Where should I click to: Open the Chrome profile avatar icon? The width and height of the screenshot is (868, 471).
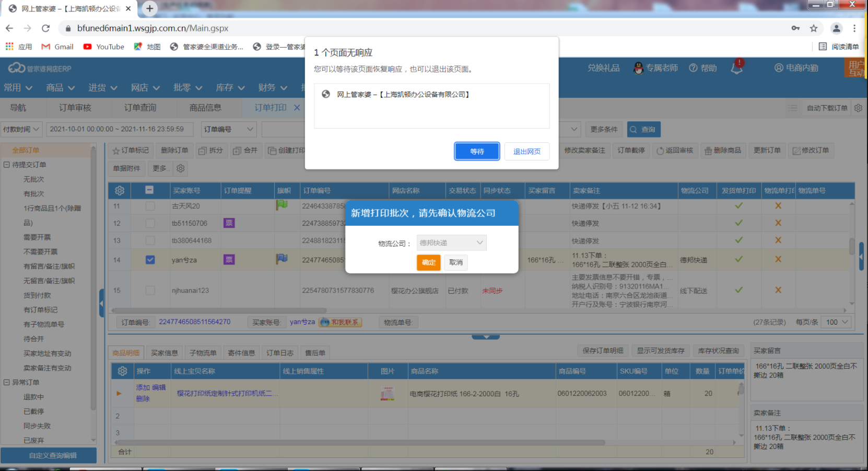836,28
